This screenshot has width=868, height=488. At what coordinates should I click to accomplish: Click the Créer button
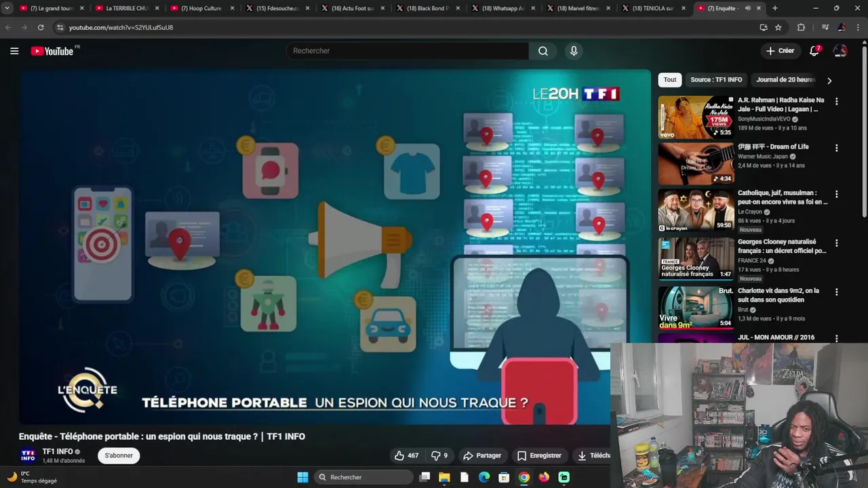click(x=780, y=51)
